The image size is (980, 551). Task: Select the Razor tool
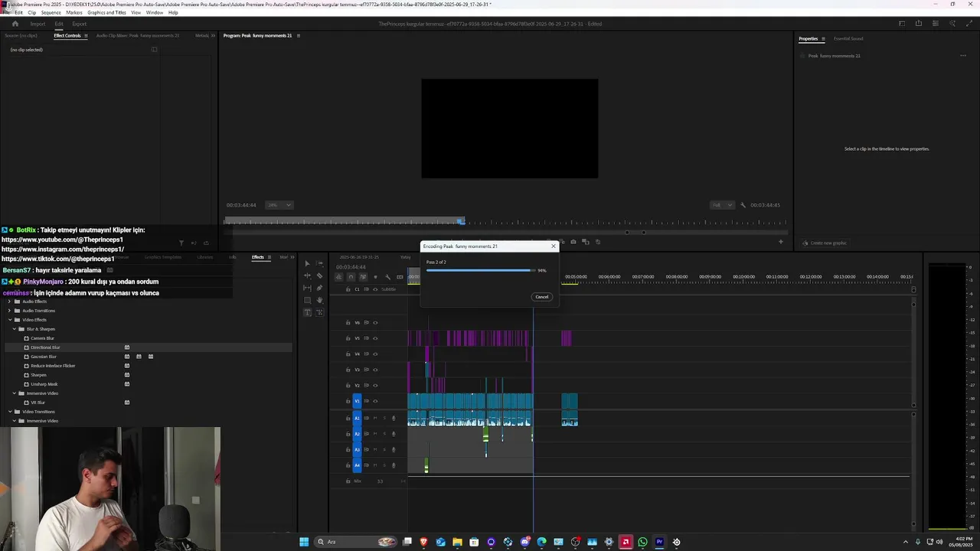point(319,275)
